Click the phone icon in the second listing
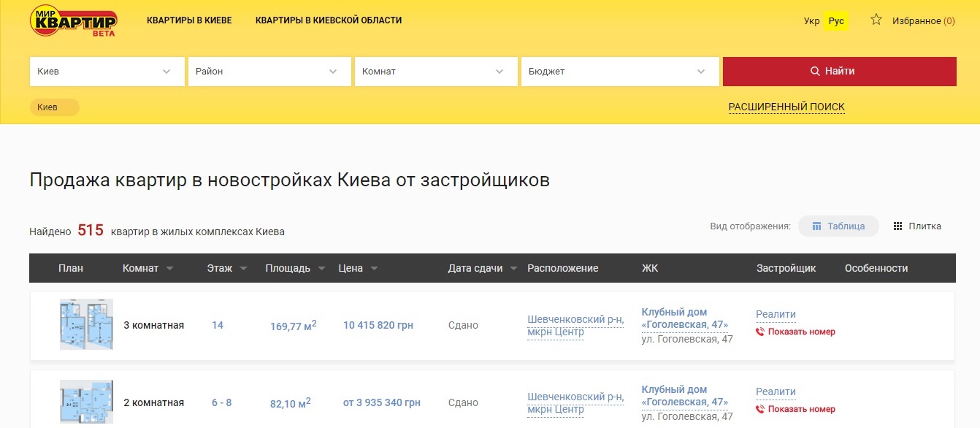Screen dimensions: 980x428 [760, 409]
